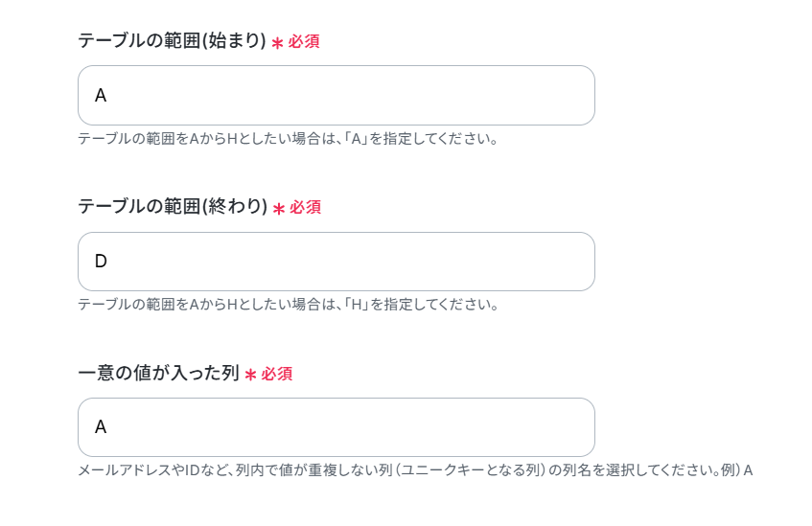Screen dimensions: 812x526
Task: Click the hint text mentioning「A」を指定
Action: click(288, 139)
